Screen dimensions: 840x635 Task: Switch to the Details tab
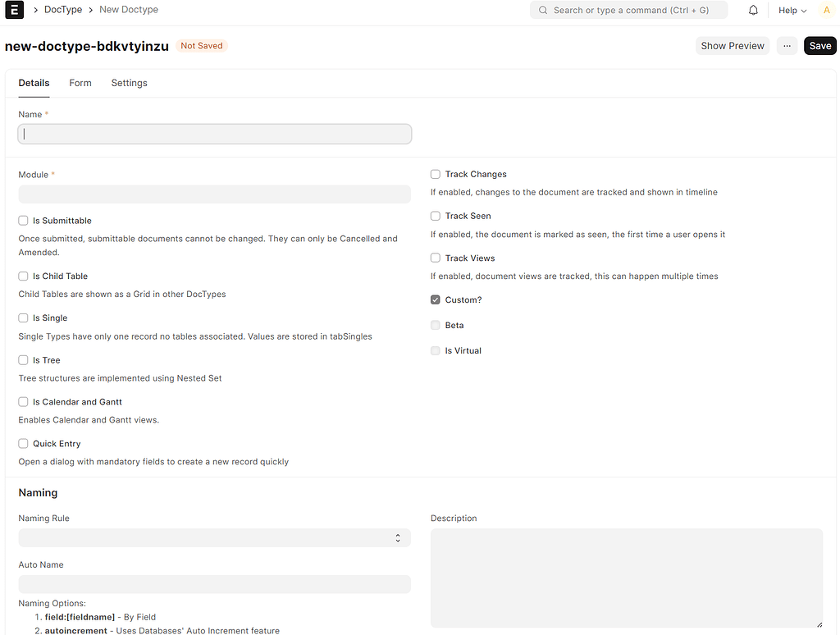point(34,83)
